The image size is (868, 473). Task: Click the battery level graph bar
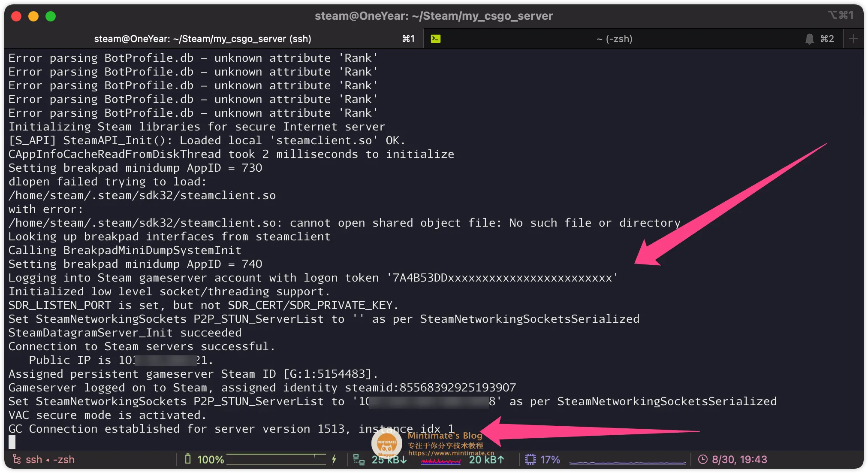point(276,459)
